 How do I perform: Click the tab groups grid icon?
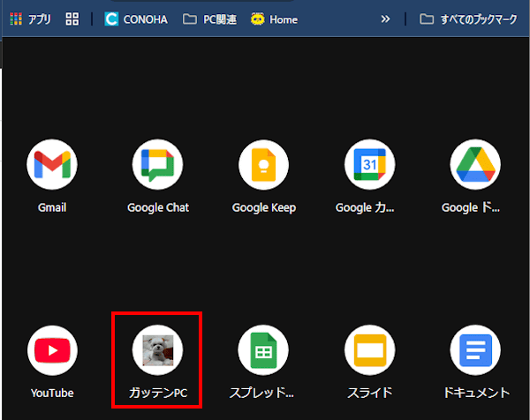tap(72, 19)
